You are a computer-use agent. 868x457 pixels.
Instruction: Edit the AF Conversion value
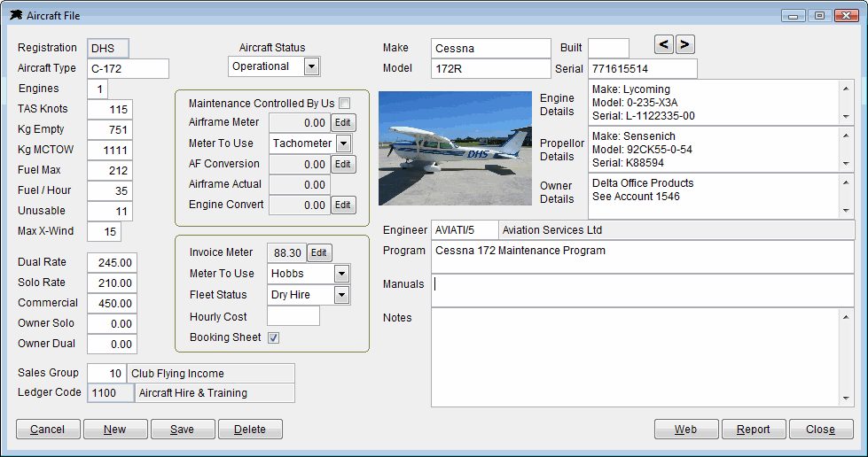click(x=342, y=165)
